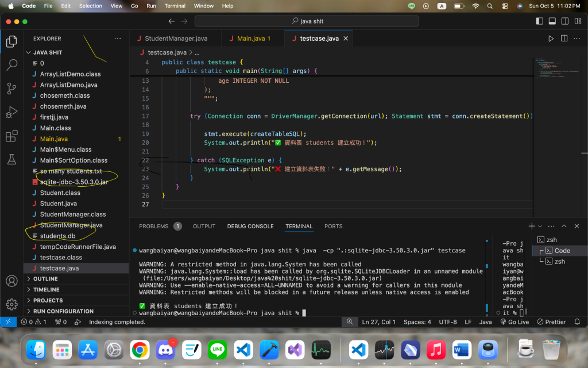Click Ln 27, Col 1 position
Image resolution: width=588 pixels, height=368 pixels.
[x=378, y=322]
